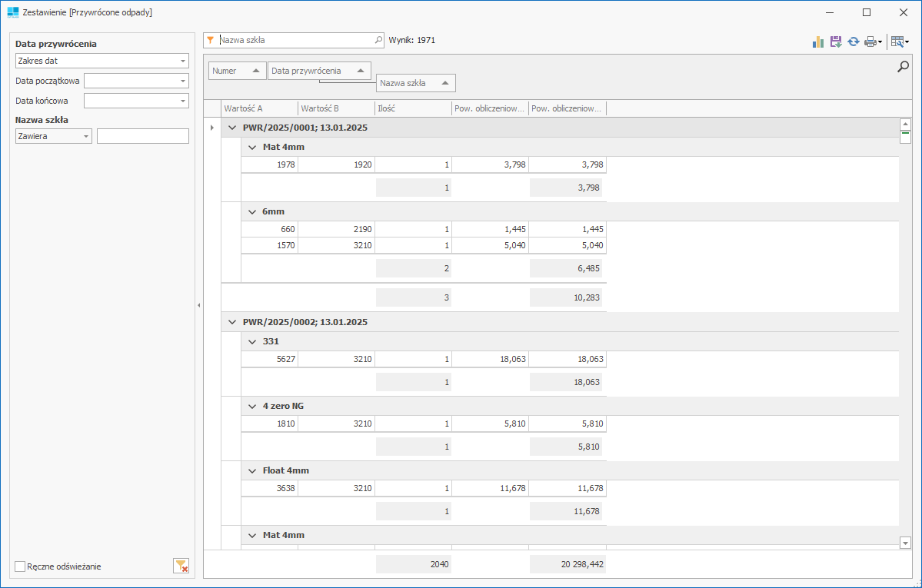The image size is (922, 588).
Task: Collapse the PWR/2025/0001 group row
Action: click(x=232, y=128)
